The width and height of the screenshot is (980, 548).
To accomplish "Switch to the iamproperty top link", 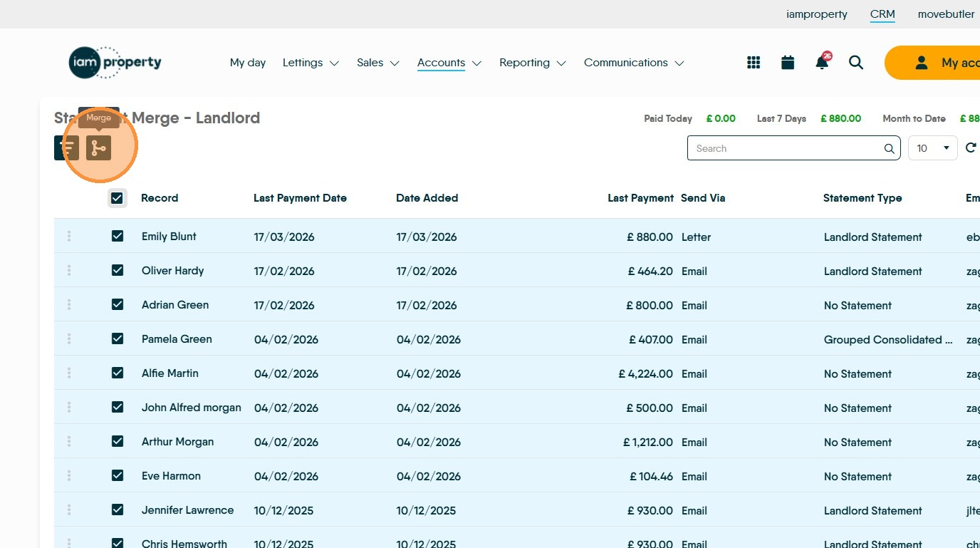I will click(817, 14).
